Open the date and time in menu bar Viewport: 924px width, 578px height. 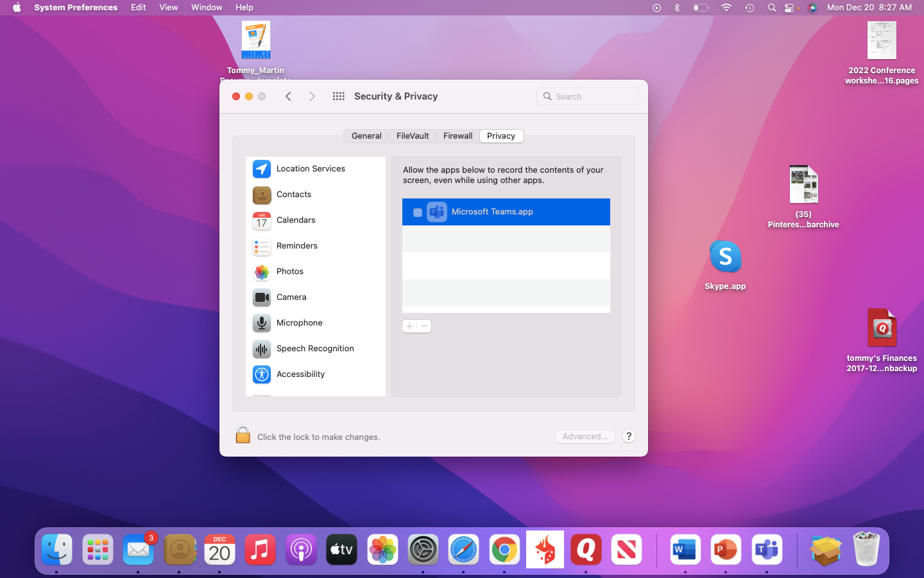(869, 8)
